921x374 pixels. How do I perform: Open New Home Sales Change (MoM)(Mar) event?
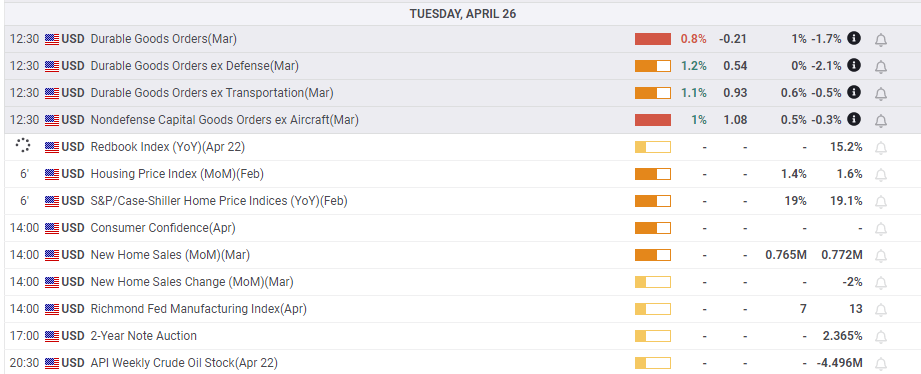tap(191, 282)
